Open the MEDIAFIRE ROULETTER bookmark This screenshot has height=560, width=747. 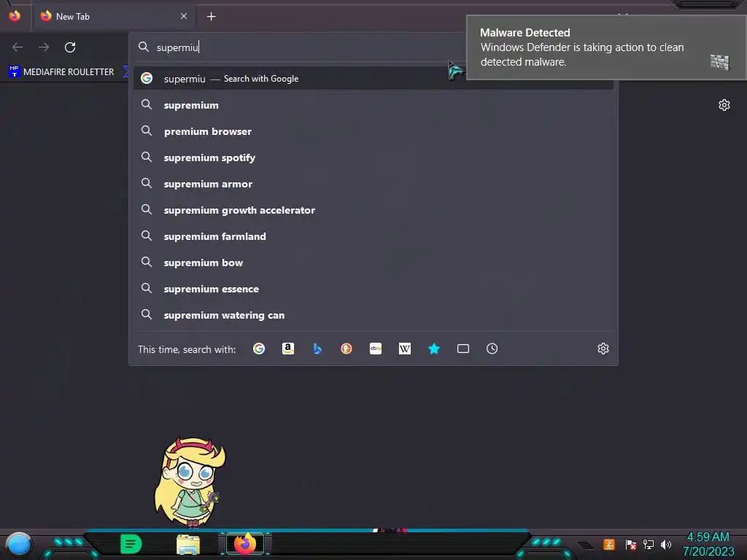61,72
